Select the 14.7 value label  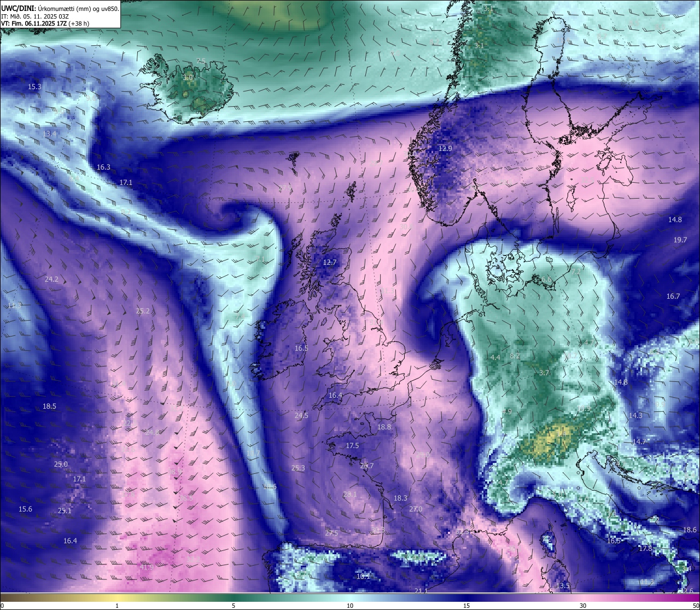pyautogui.click(x=639, y=441)
